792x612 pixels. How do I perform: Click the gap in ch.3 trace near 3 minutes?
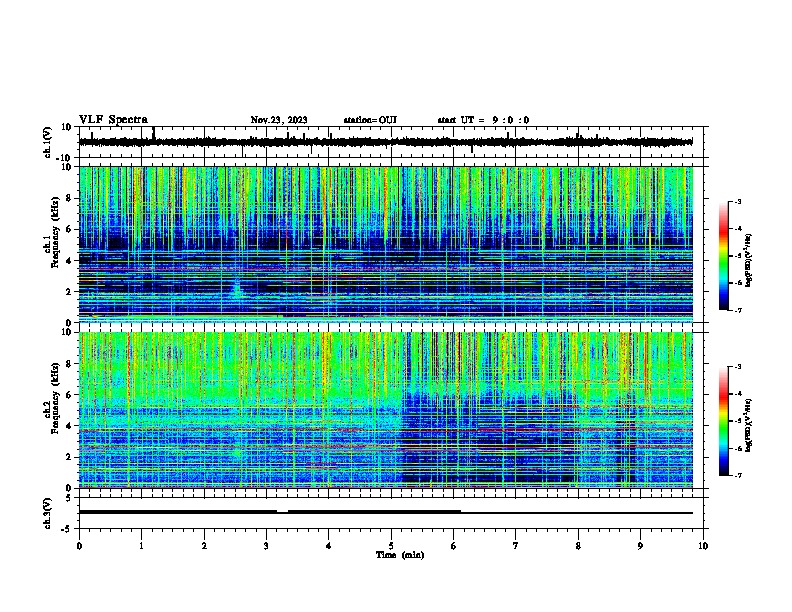coord(282,512)
